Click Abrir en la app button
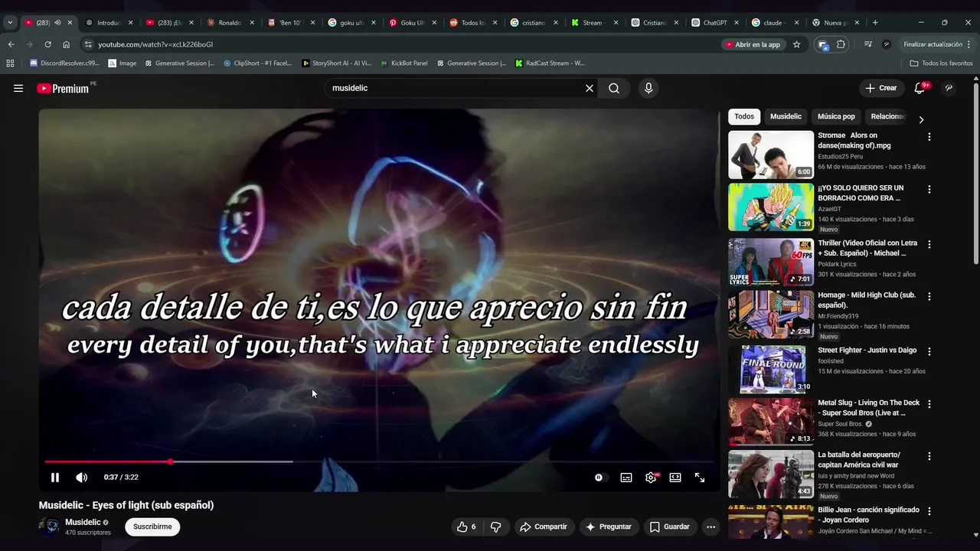The height and width of the screenshot is (551, 980). 753,44
